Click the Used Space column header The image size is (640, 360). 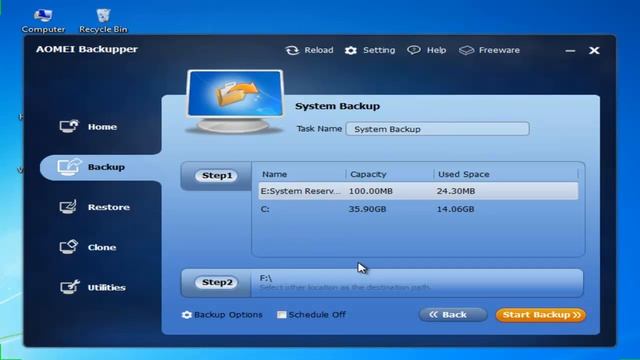click(x=464, y=174)
